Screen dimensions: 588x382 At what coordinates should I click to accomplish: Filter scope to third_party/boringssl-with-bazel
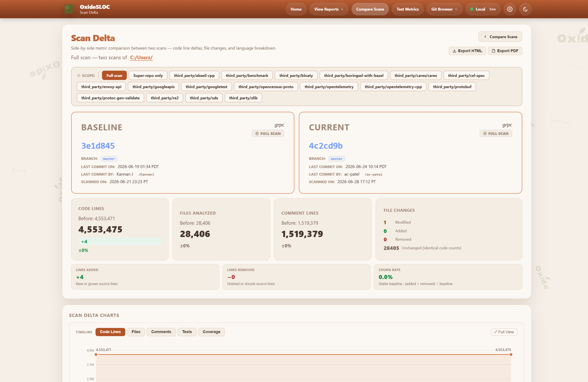354,76
